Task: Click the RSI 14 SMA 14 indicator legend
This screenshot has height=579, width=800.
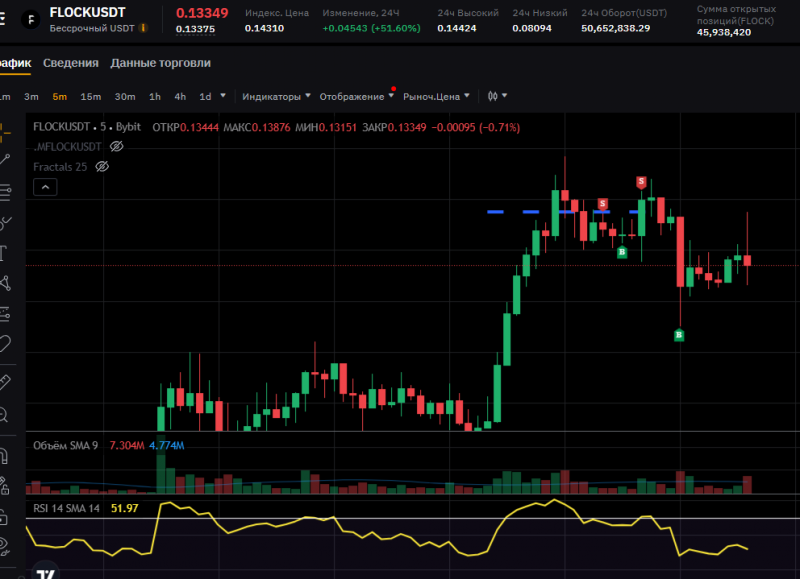Action: click(x=66, y=508)
